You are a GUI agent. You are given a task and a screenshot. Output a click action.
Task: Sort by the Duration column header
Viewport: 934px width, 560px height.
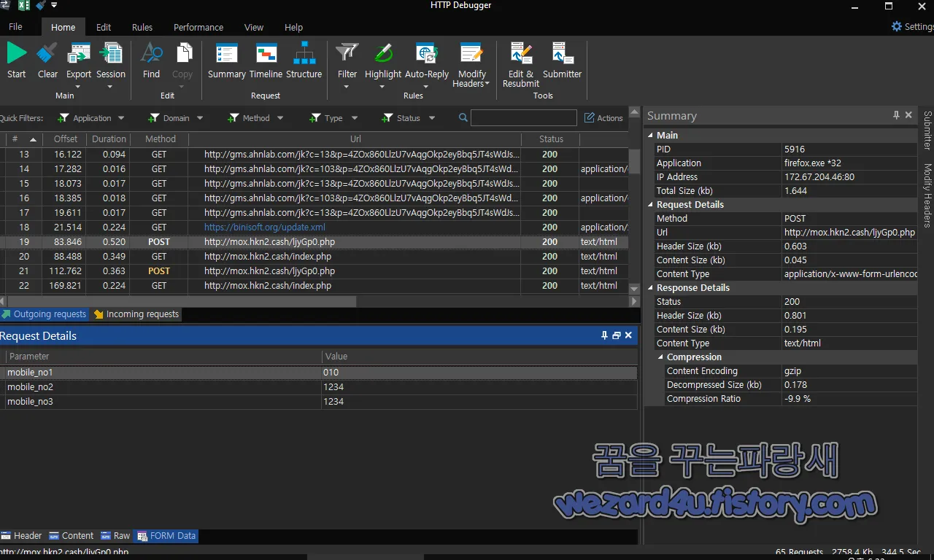[x=109, y=139]
